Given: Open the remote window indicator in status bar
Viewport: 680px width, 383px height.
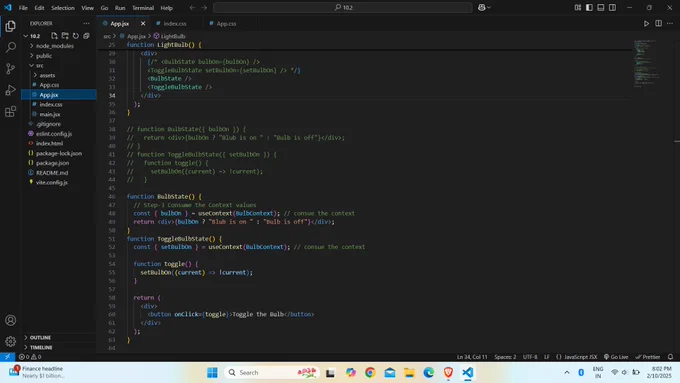Looking at the screenshot, I should coord(7,357).
